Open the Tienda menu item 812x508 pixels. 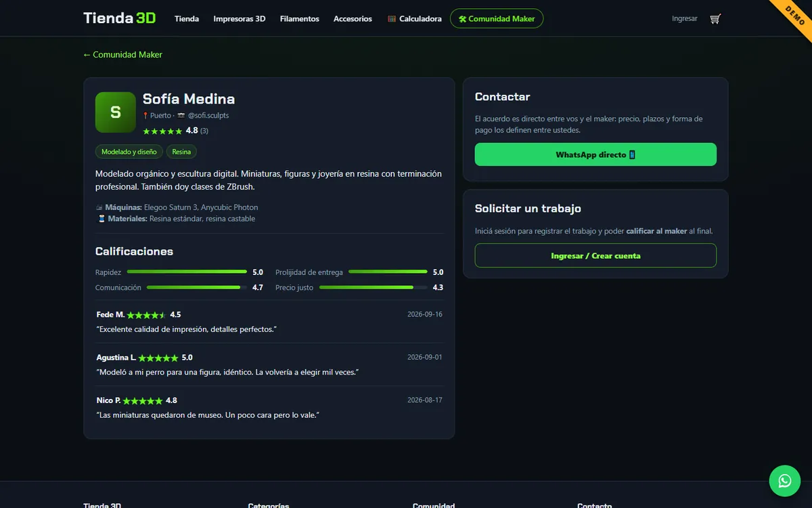(x=187, y=19)
